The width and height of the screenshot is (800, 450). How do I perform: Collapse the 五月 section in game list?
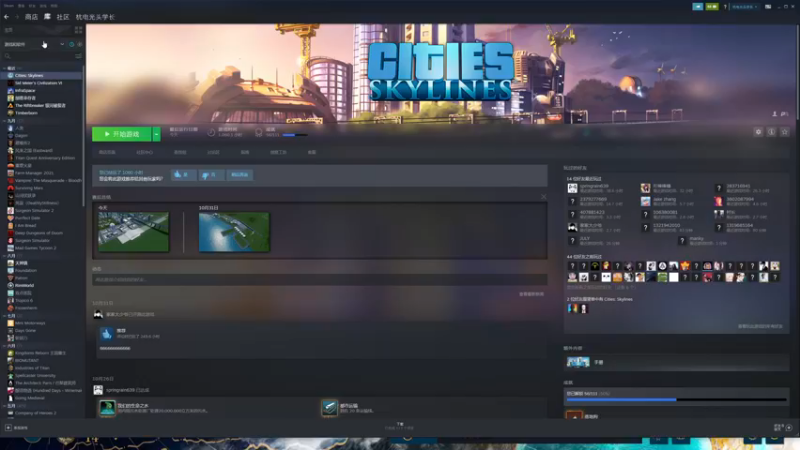pos(5,406)
